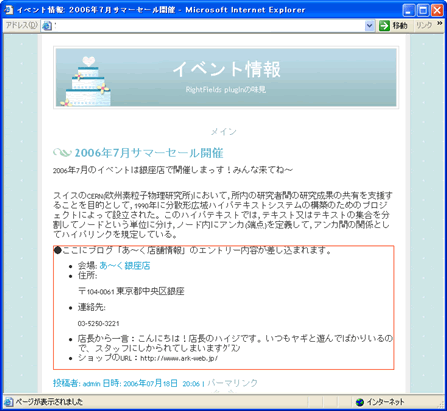Click the page icon in address bar
This screenshot has width=447, height=411.
(x=47, y=26)
